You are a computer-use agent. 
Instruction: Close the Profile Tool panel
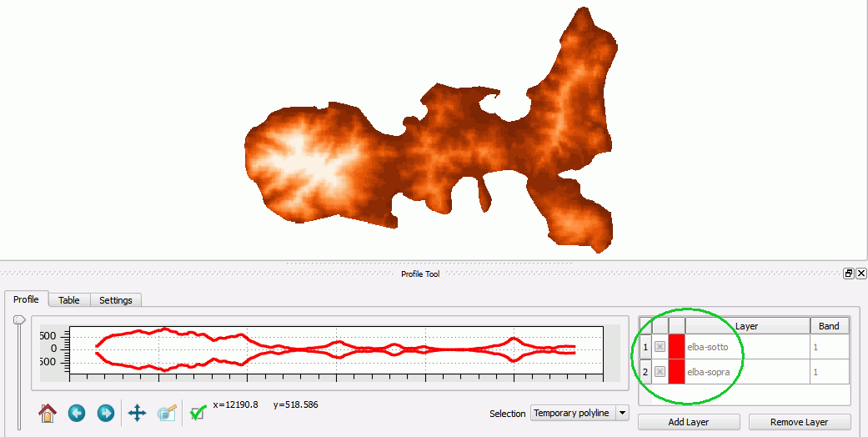point(861,274)
